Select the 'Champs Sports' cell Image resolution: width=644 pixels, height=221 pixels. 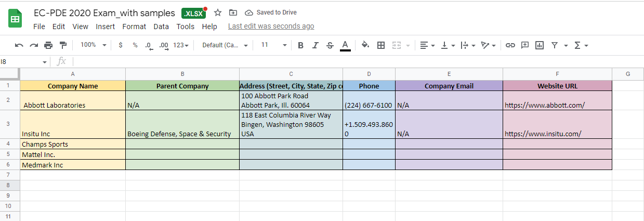coord(73,144)
